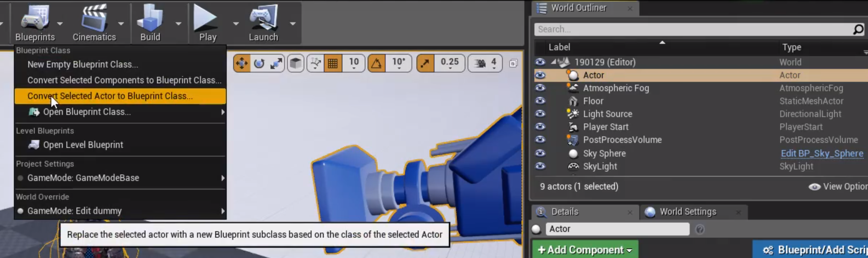This screenshot has width=868, height=258.
Task: Click the World Outliner search magnifier icon
Action: click(x=858, y=29)
